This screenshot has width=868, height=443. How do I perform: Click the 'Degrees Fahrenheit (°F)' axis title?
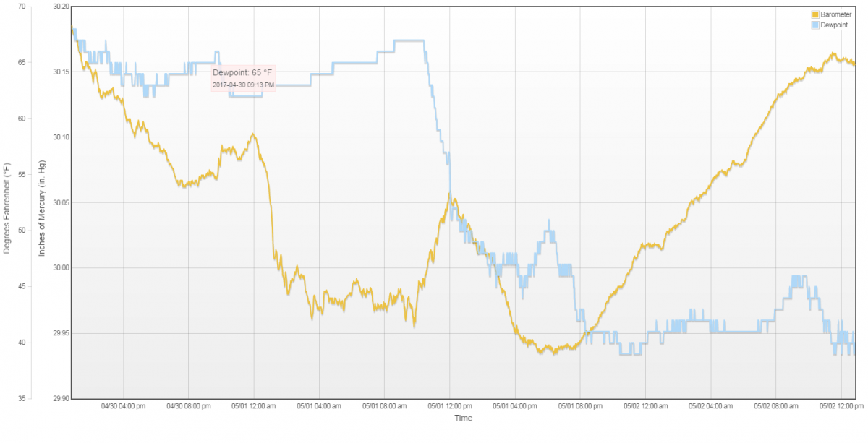(7, 208)
